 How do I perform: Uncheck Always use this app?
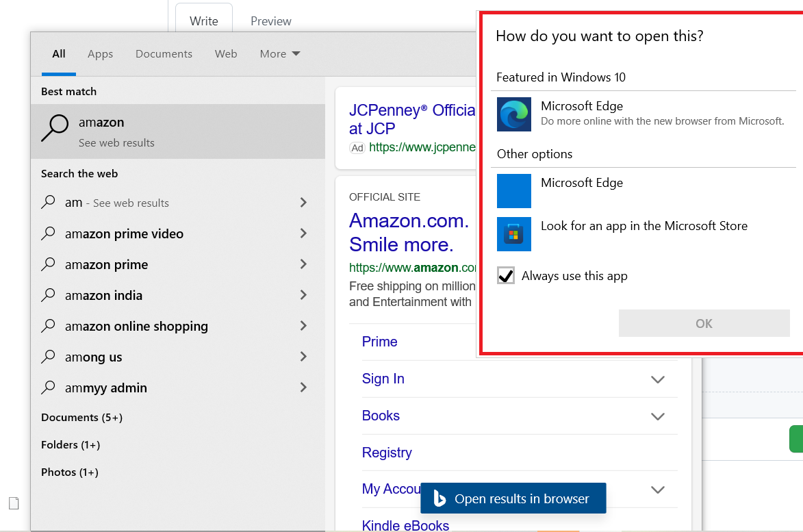pyautogui.click(x=505, y=275)
